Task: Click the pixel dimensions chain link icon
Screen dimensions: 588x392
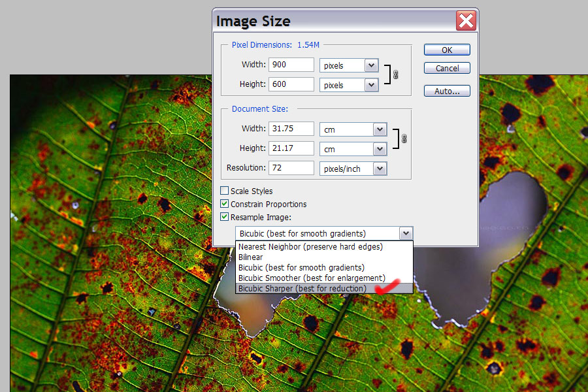Action: coord(395,75)
